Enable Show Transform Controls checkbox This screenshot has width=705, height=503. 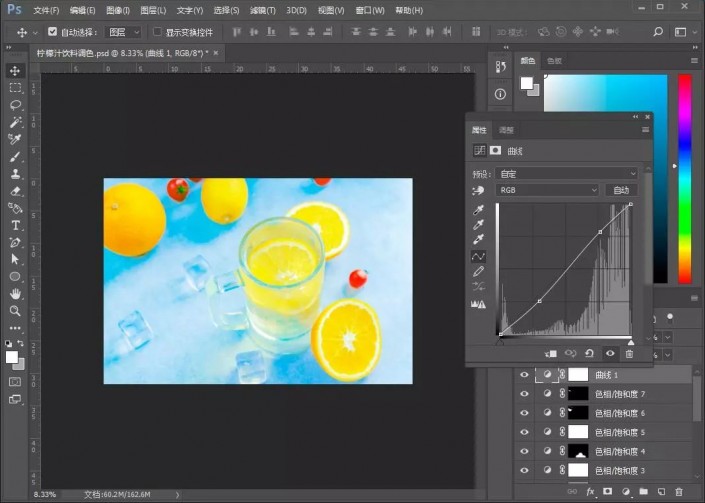point(157,31)
